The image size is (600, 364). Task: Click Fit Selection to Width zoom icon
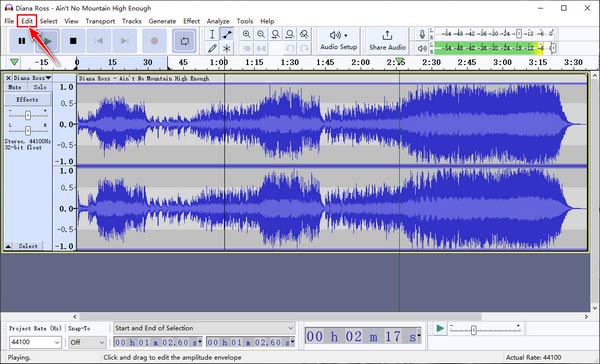[275, 34]
